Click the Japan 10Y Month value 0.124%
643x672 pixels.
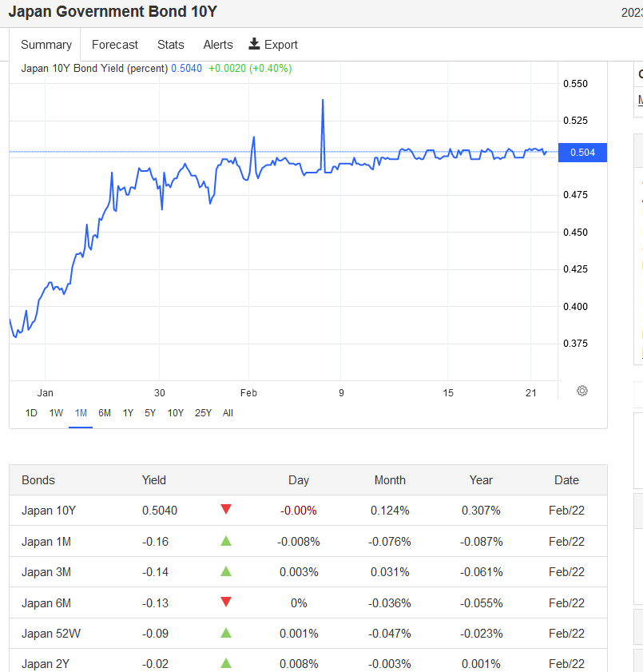[x=390, y=511]
